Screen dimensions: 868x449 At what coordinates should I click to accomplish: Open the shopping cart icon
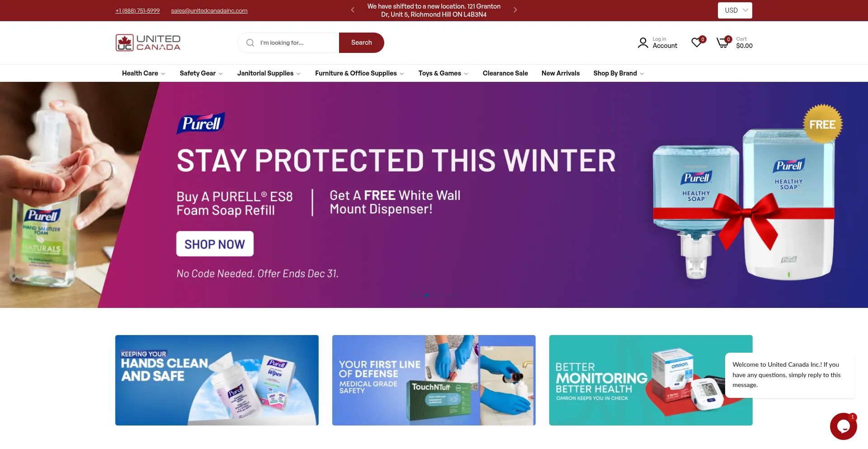coord(723,43)
